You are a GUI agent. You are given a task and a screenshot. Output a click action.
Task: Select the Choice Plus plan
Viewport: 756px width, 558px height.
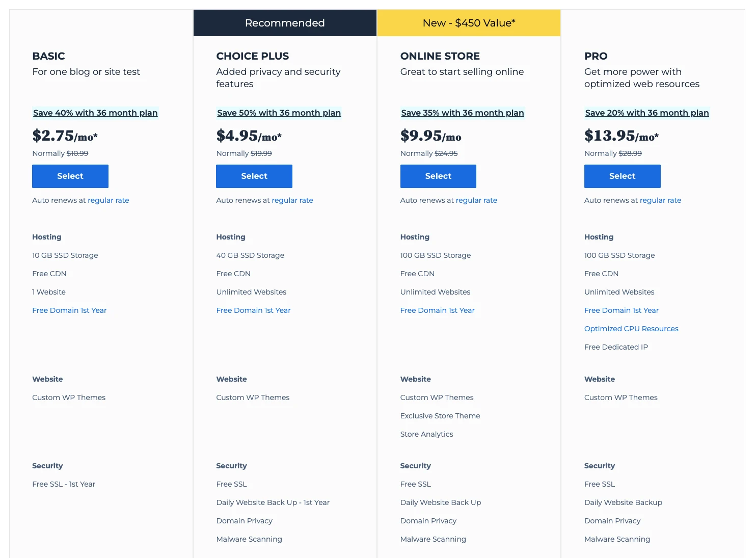(x=254, y=176)
